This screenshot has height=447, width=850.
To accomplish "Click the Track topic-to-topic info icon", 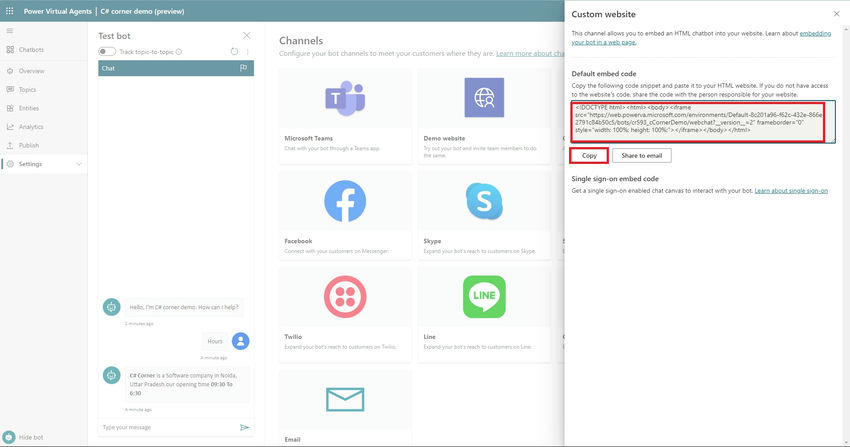I will [x=179, y=51].
